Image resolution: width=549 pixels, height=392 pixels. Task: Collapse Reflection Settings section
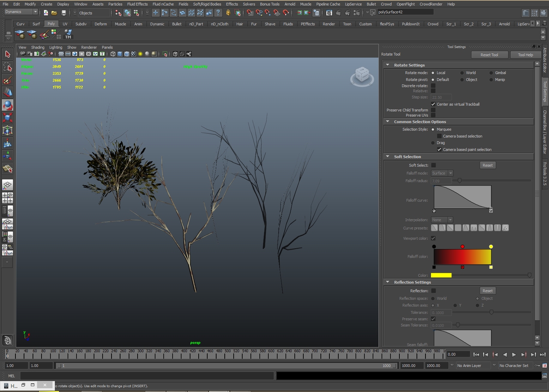coord(387,282)
